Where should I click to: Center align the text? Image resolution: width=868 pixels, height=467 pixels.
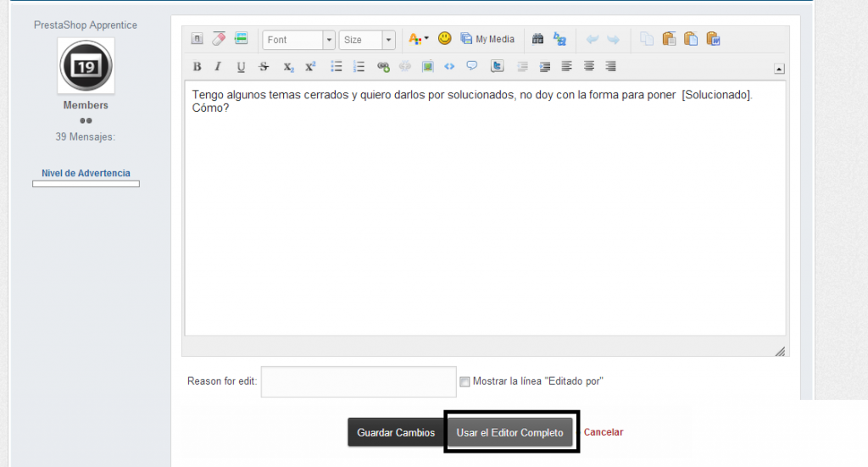588,67
